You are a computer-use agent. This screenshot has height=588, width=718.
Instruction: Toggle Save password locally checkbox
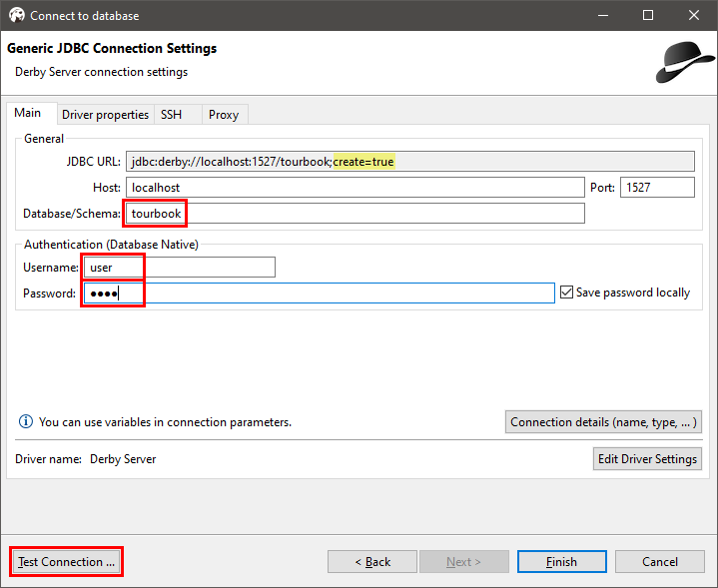[x=566, y=293]
